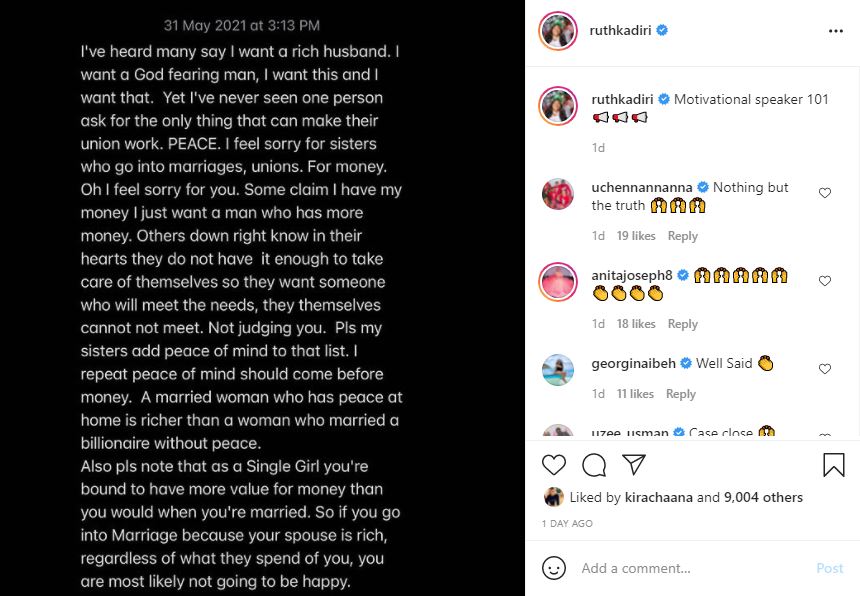
Task: View 19 likes on uchennannanna's comment
Action: 636,236
